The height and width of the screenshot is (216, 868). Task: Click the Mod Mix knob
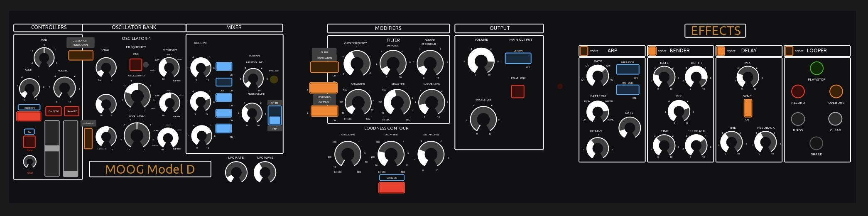(x=64, y=87)
